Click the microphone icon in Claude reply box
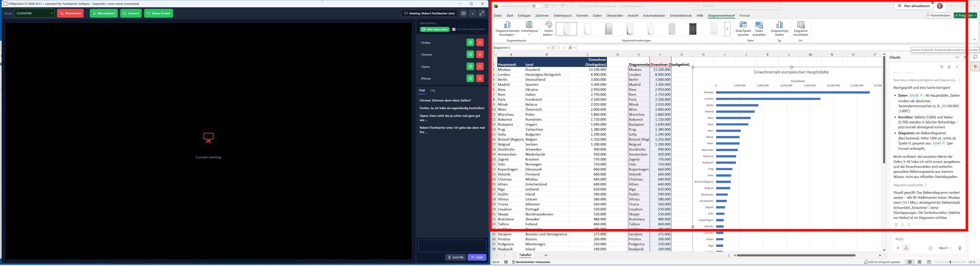 pyautogui.click(x=960, y=248)
